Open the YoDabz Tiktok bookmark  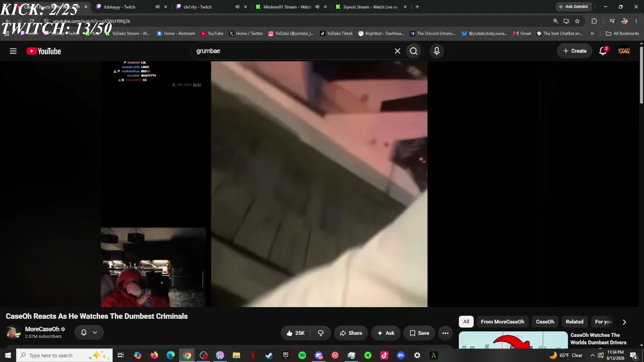pyautogui.click(x=336, y=34)
